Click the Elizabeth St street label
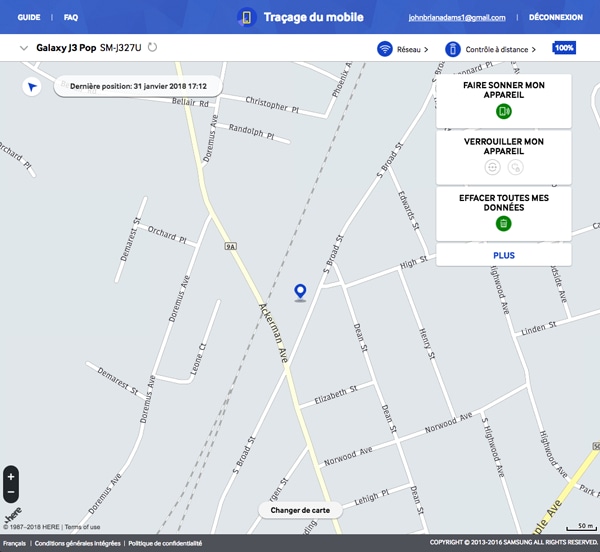The height and width of the screenshot is (552, 600). click(336, 395)
